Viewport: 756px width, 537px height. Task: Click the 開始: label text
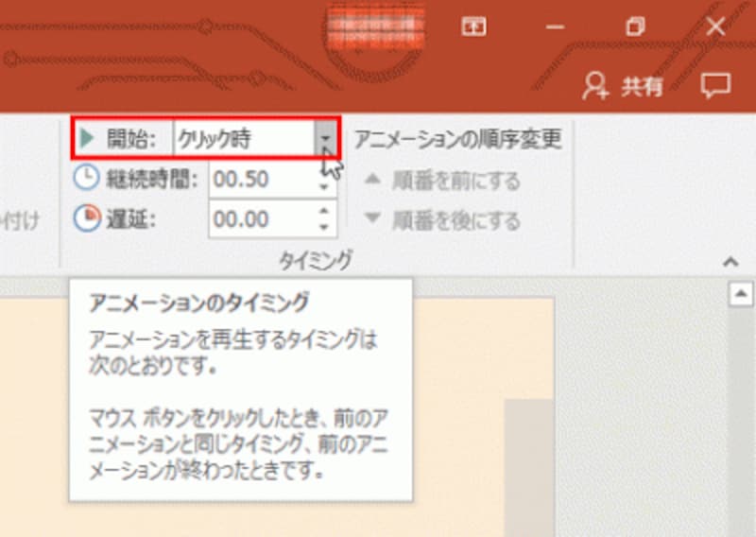coord(131,139)
